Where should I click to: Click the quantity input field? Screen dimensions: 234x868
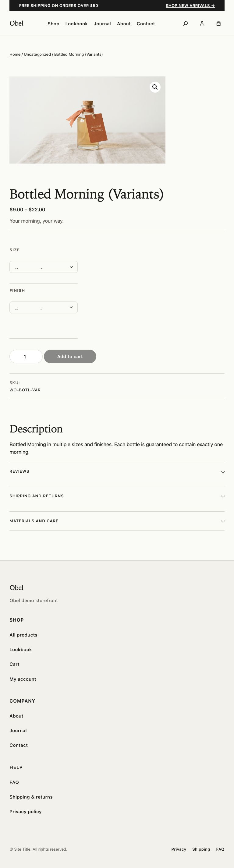click(26, 357)
